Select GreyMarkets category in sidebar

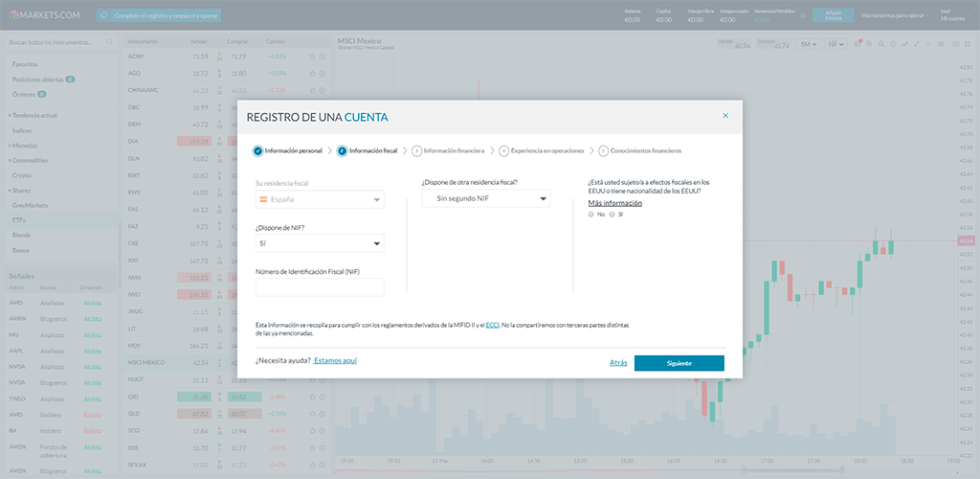30,205
